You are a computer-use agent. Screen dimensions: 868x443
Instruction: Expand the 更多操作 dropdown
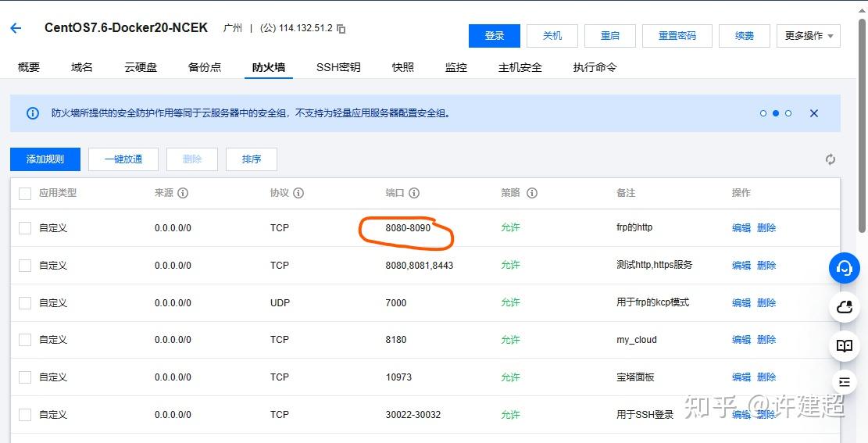click(x=808, y=36)
